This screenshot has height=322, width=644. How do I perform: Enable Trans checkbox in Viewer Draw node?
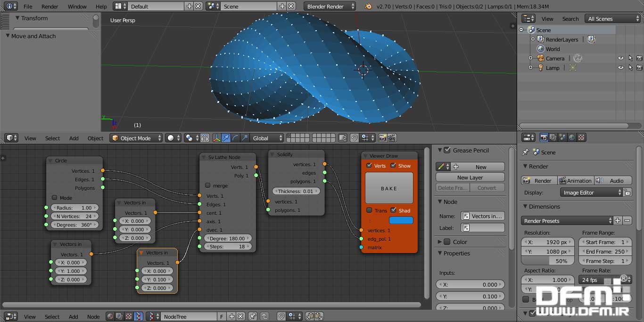[369, 211]
